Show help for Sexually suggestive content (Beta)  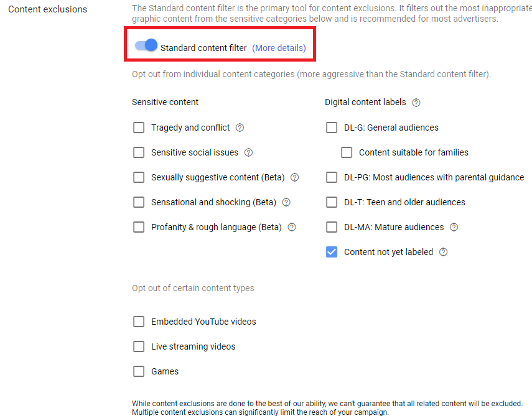(294, 177)
